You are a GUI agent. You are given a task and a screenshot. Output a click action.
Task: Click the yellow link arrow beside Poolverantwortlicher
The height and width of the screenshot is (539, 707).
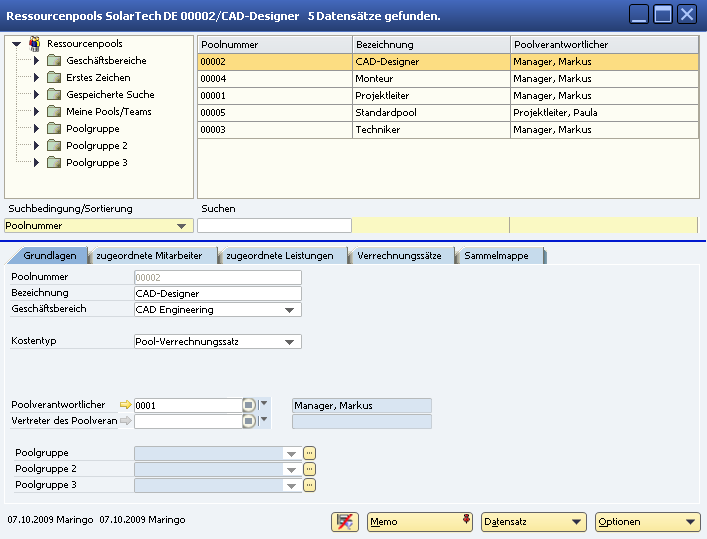pyautogui.click(x=125, y=405)
